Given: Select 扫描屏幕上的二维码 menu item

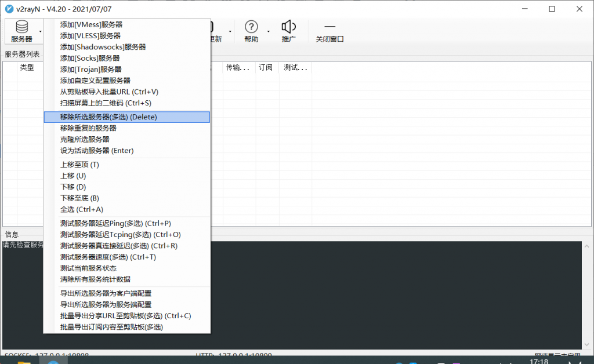Looking at the screenshot, I should (106, 103).
